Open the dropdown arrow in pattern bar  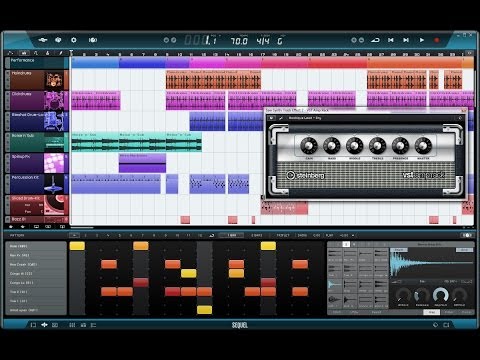point(353,235)
